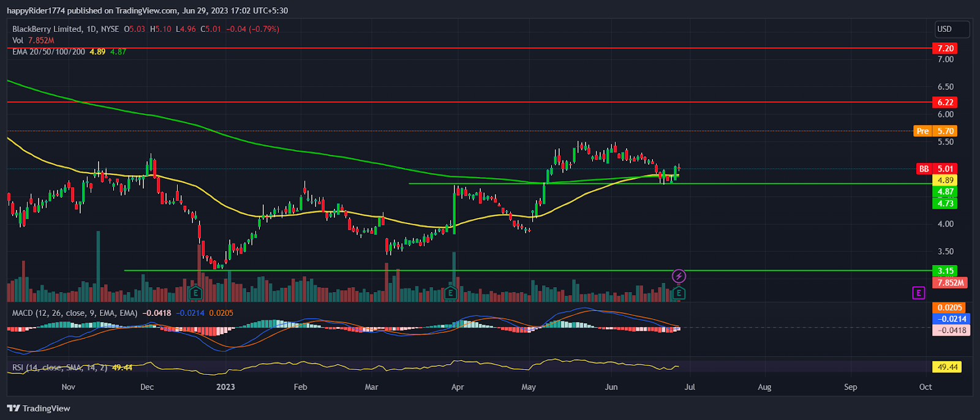Click the yellow 49.44 RSI axis label
Image resolution: width=980 pixels, height=420 pixels.
947,367
